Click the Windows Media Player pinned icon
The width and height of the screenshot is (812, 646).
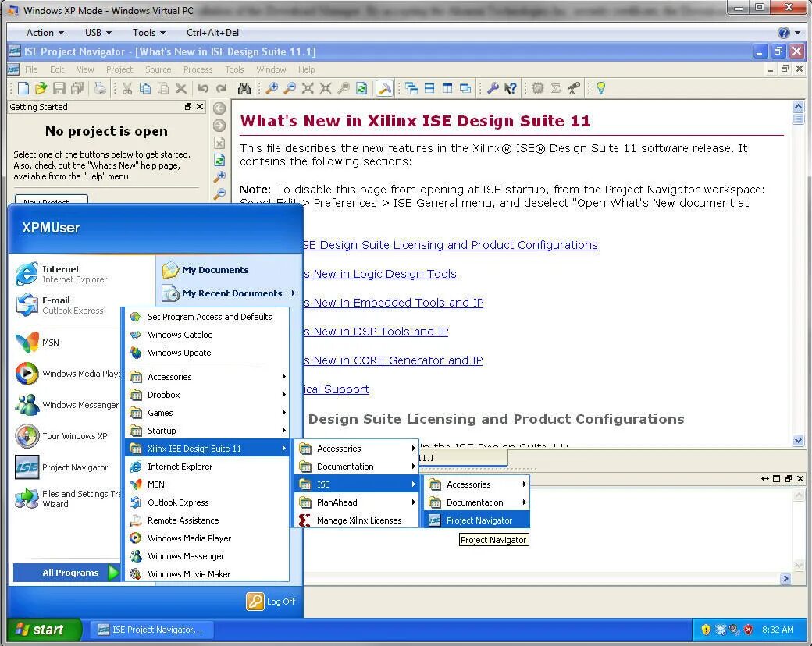(x=27, y=374)
